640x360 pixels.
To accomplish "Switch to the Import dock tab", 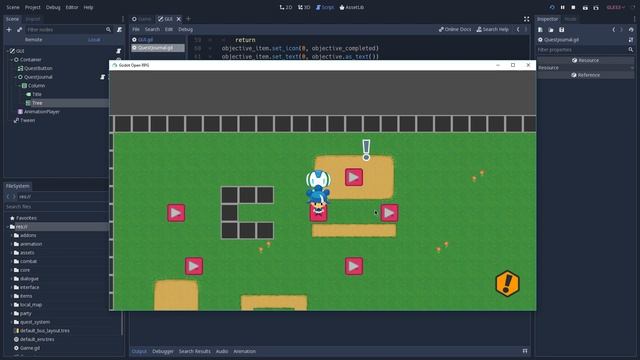I will coord(33,19).
